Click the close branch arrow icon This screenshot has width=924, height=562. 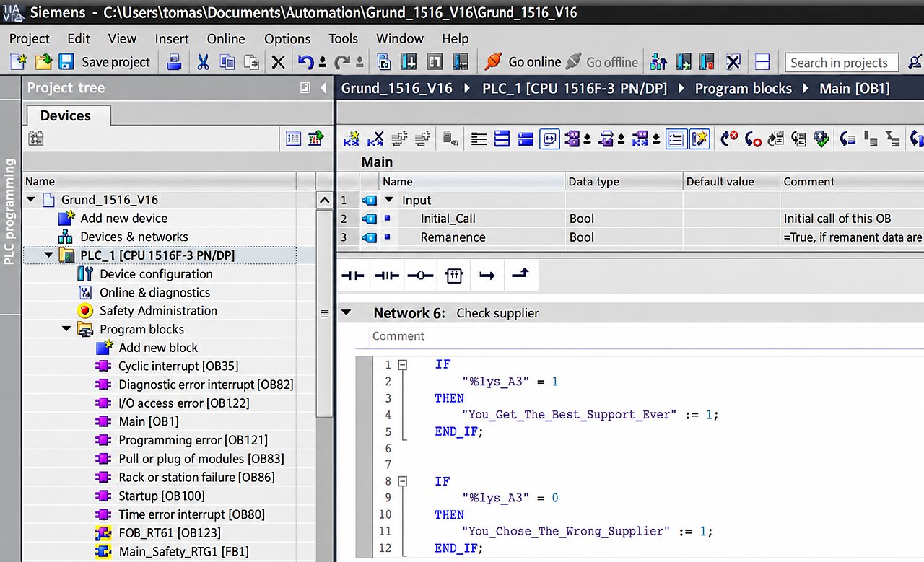(520, 276)
